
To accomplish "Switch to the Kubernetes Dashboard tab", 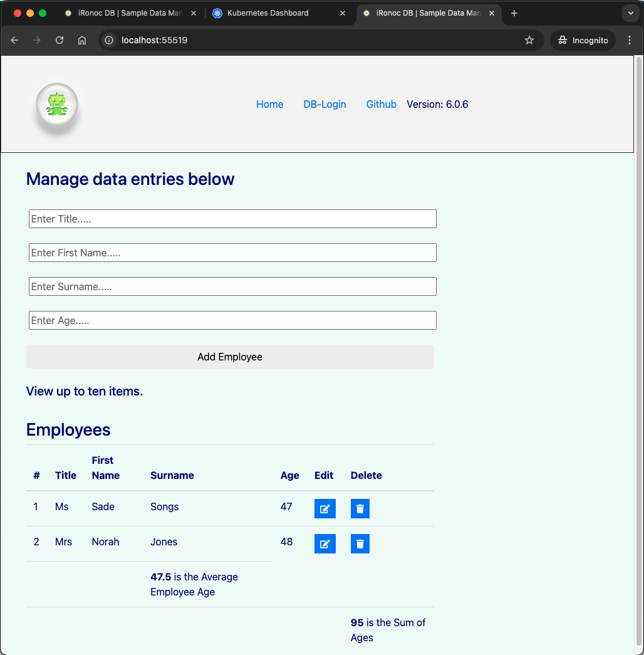I will (x=268, y=13).
